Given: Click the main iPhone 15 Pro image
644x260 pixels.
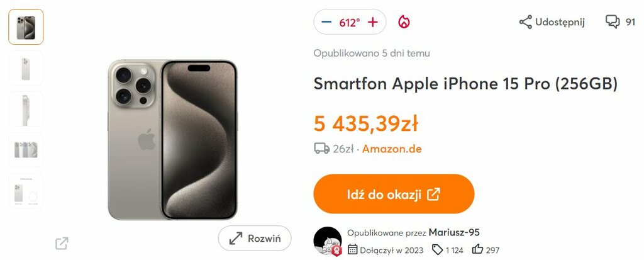Looking at the screenshot, I should [x=172, y=140].
